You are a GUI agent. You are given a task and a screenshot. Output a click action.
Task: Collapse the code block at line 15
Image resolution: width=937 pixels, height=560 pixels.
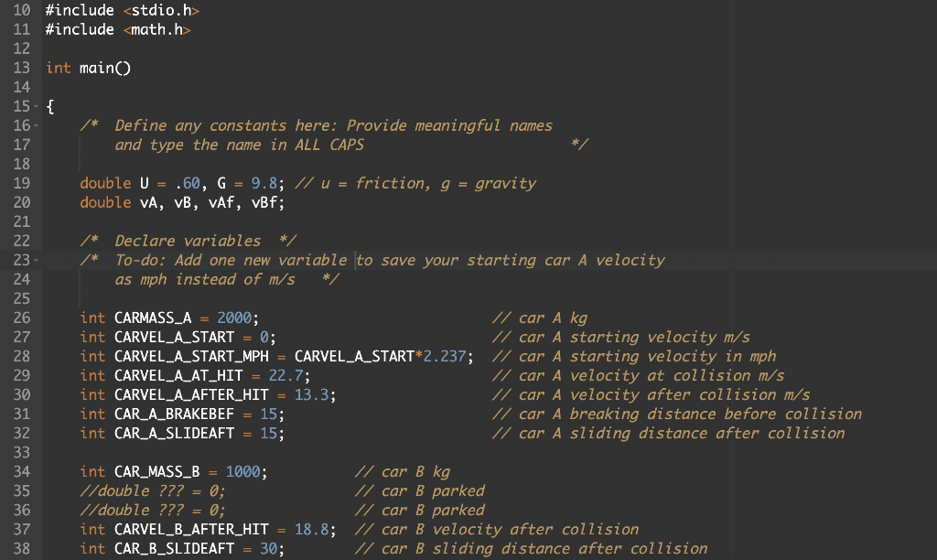(35, 106)
